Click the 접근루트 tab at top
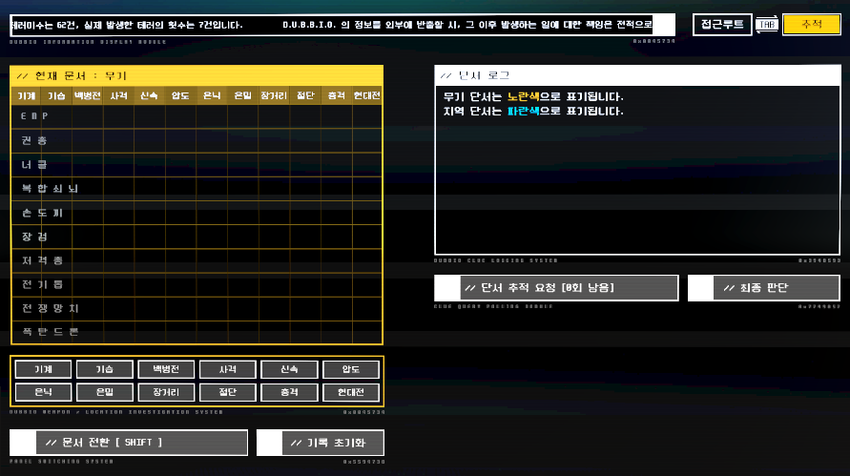850x476 pixels. point(722,25)
